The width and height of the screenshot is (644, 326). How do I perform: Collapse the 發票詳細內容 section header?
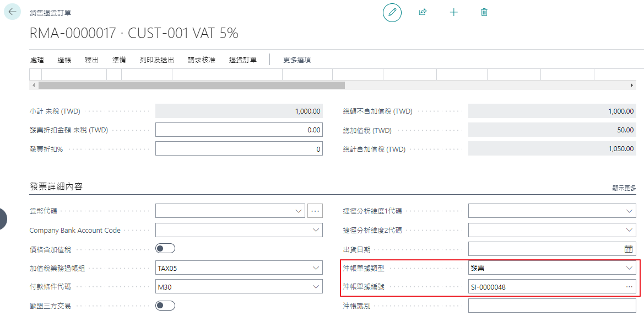tap(56, 186)
